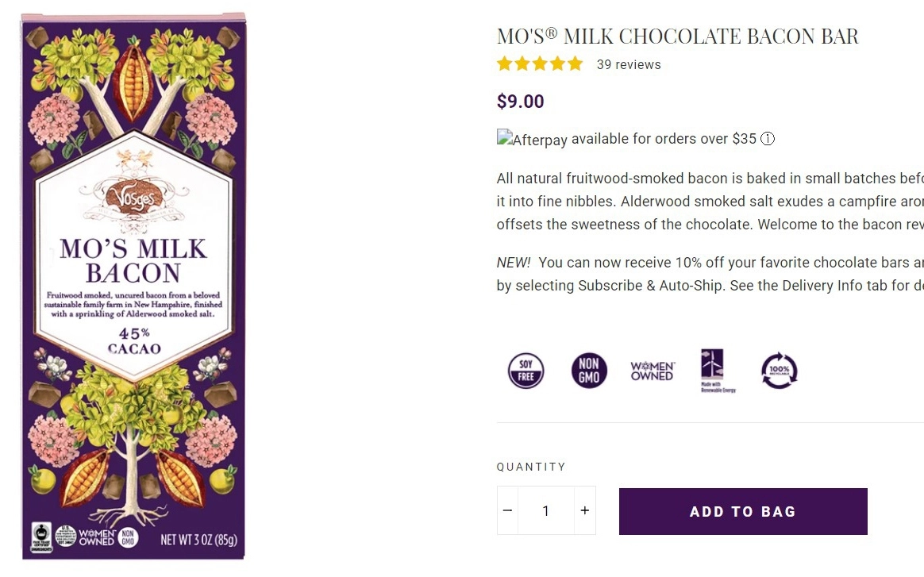Screen dimensions: 924x577
Task: Click the round Non GMO badge beside Soy Free
Action: tap(589, 370)
